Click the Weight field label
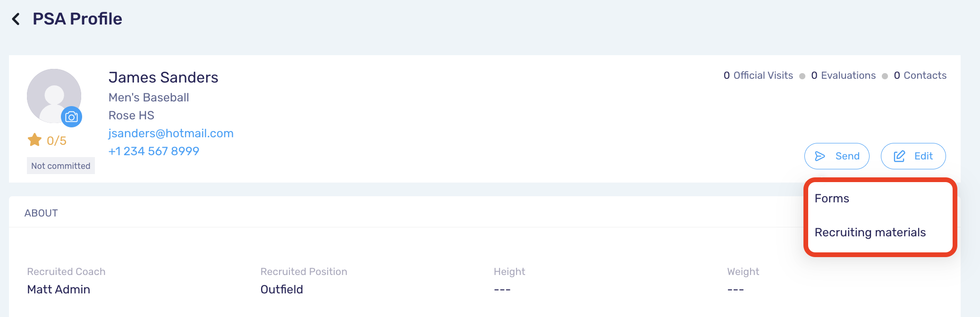Viewport: 980px width, 317px height. click(x=743, y=272)
